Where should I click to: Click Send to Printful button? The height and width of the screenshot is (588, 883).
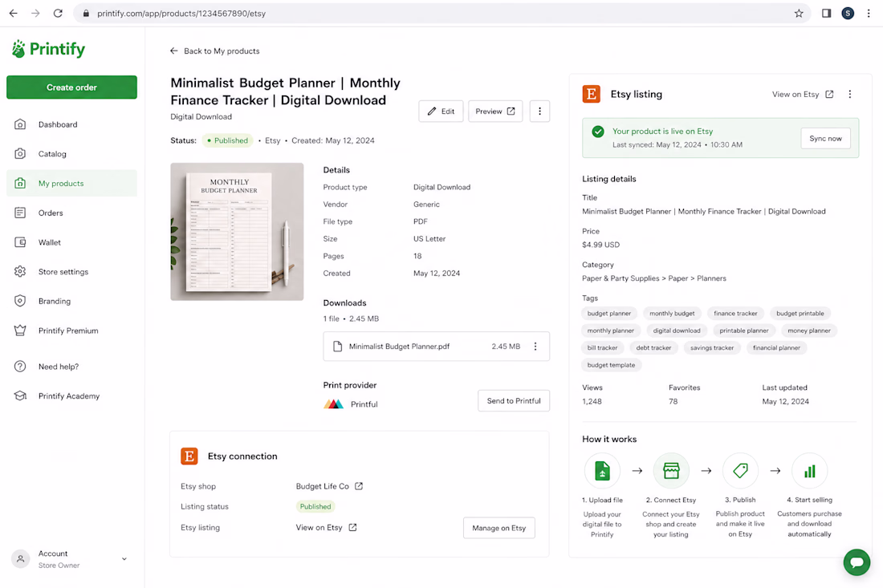(x=514, y=400)
